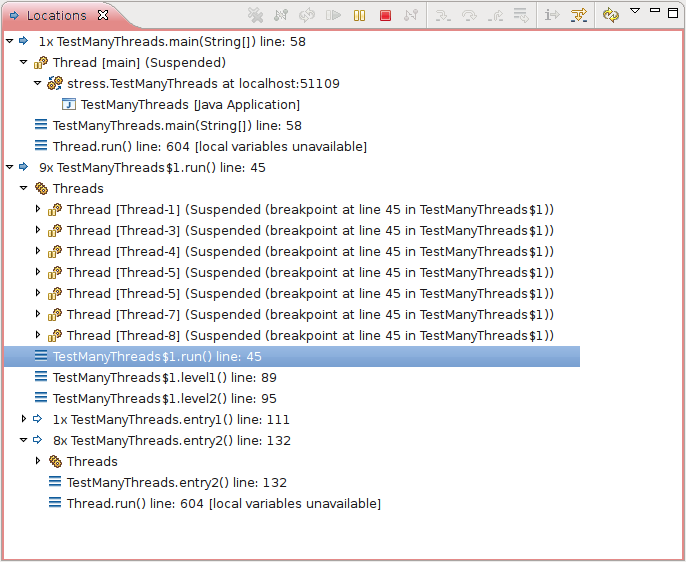Click the Step Into toolbar icon
The width and height of the screenshot is (686, 562).
pyautogui.click(x=443, y=16)
